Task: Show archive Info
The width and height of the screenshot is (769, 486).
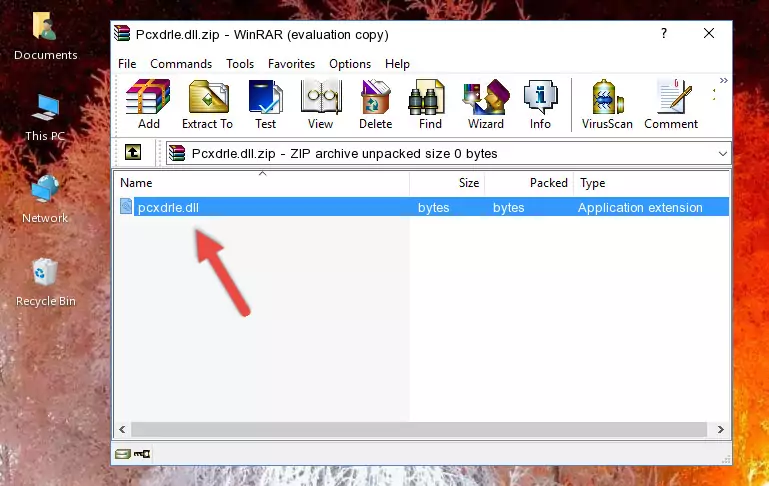Action: point(540,104)
